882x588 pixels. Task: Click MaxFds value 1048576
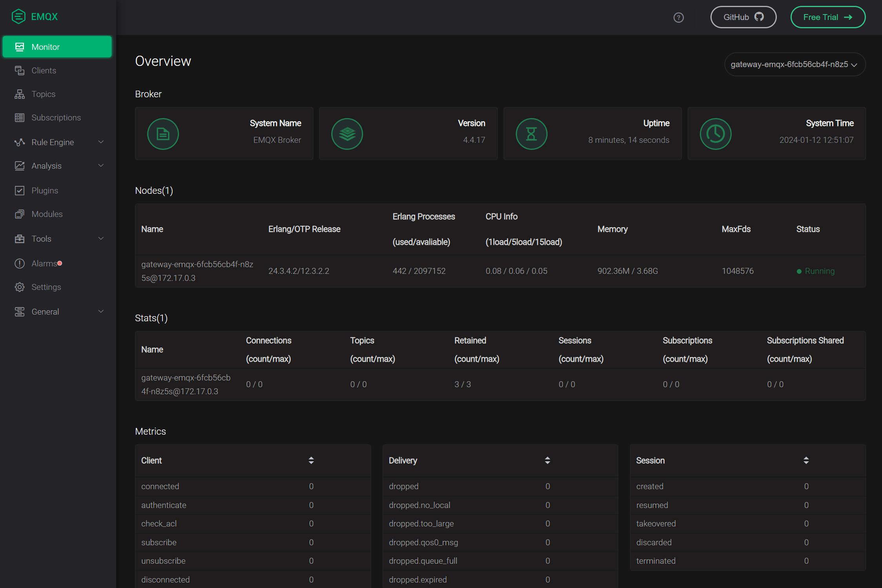[738, 271]
